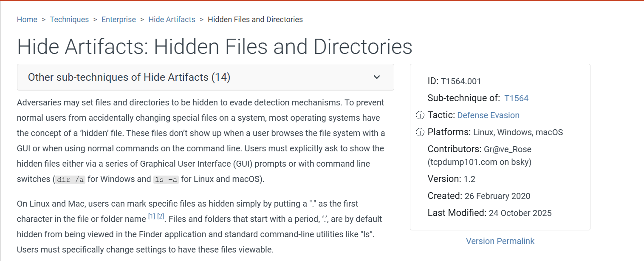Open parent technique T1564 link
Image resolution: width=644 pixels, height=261 pixels.
click(x=516, y=98)
